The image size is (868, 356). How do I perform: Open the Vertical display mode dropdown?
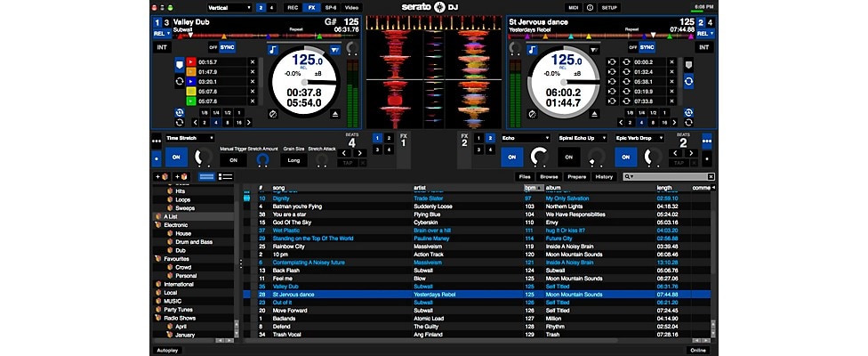(229, 8)
